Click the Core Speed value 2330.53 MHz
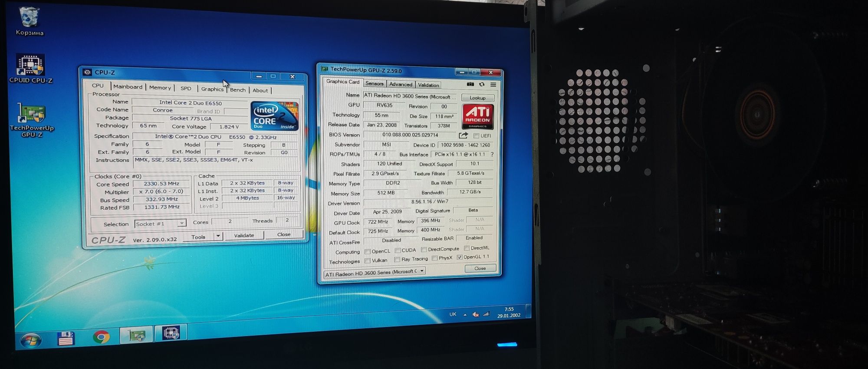868x369 pixels. (161, 184)
